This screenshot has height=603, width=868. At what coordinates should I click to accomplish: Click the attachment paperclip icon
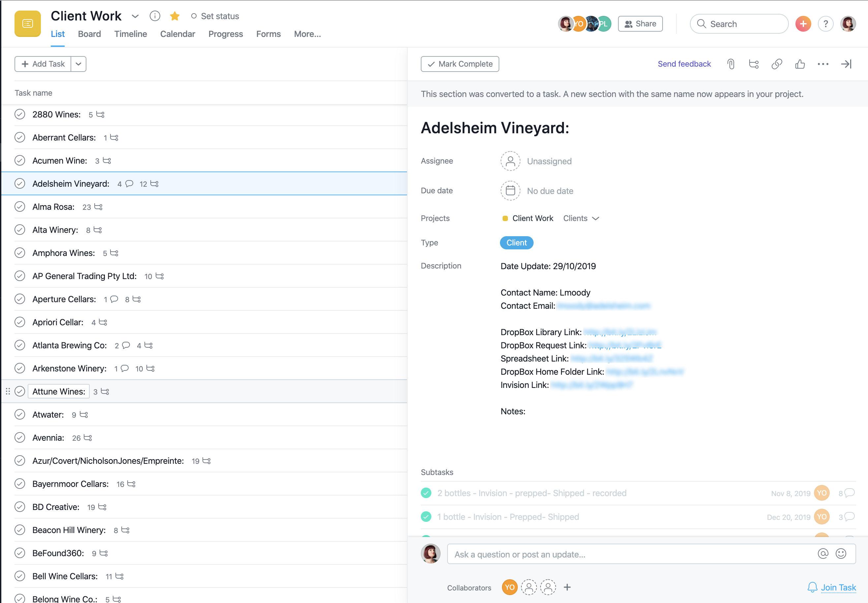730,64
